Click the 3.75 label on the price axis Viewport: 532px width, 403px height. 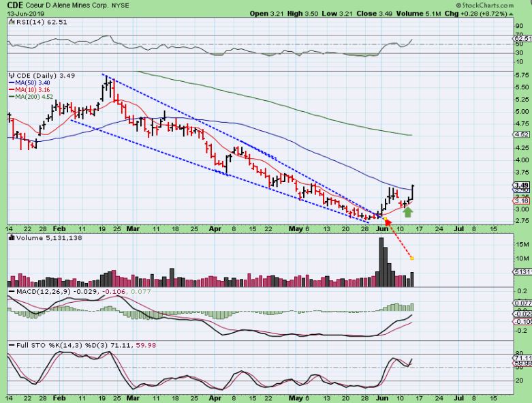pyautogui.click(x=522, y=173)
